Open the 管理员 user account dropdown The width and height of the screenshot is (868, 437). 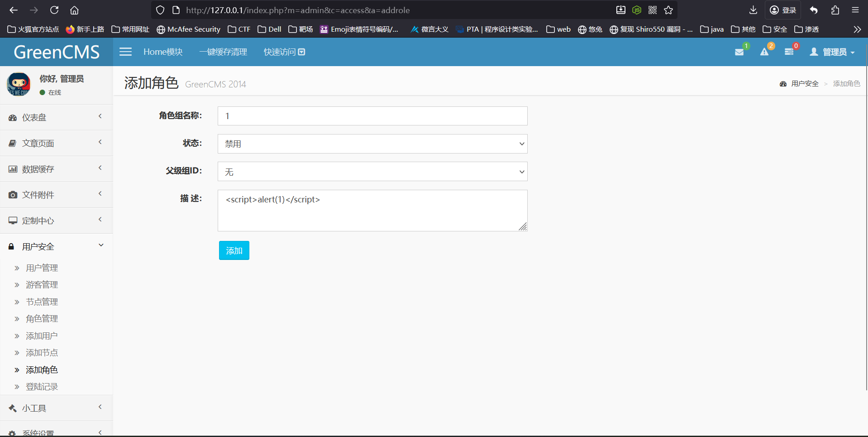833,52
